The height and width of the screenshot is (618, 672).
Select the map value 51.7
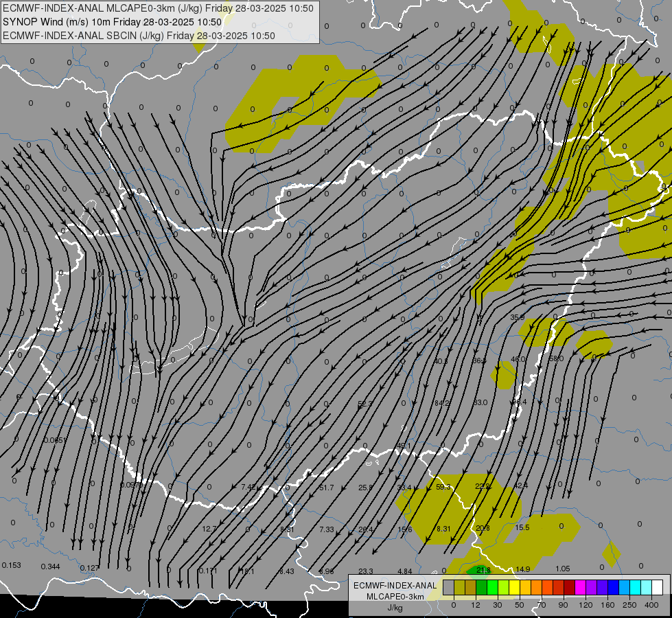click(326, 488)
